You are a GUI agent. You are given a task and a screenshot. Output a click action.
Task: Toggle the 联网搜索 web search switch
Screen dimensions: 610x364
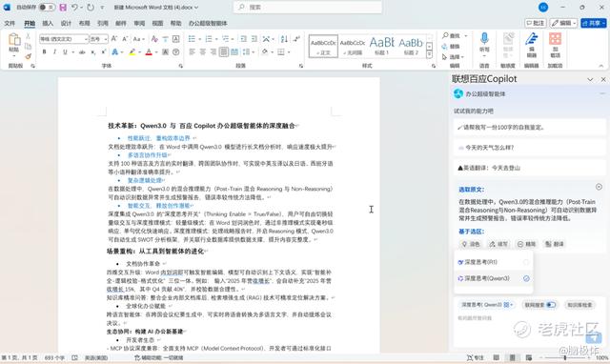point(551,305)
